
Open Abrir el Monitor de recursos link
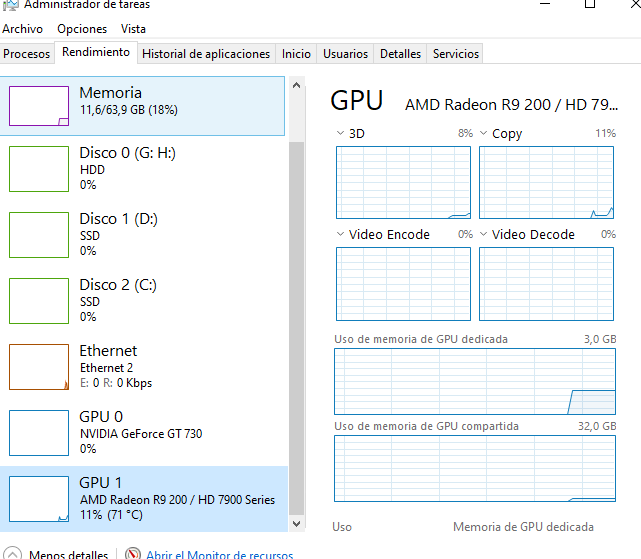click(x=220, y=555)
